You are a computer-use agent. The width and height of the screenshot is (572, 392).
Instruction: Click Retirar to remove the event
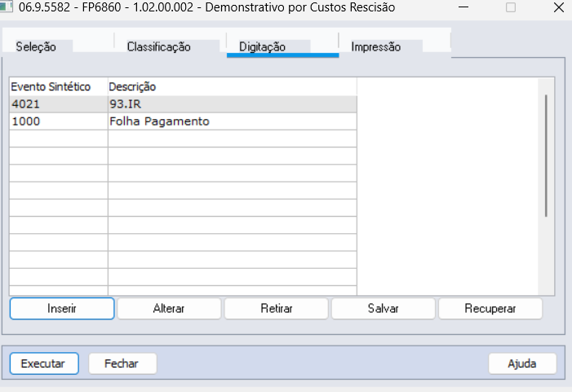(x=276, y=309)
